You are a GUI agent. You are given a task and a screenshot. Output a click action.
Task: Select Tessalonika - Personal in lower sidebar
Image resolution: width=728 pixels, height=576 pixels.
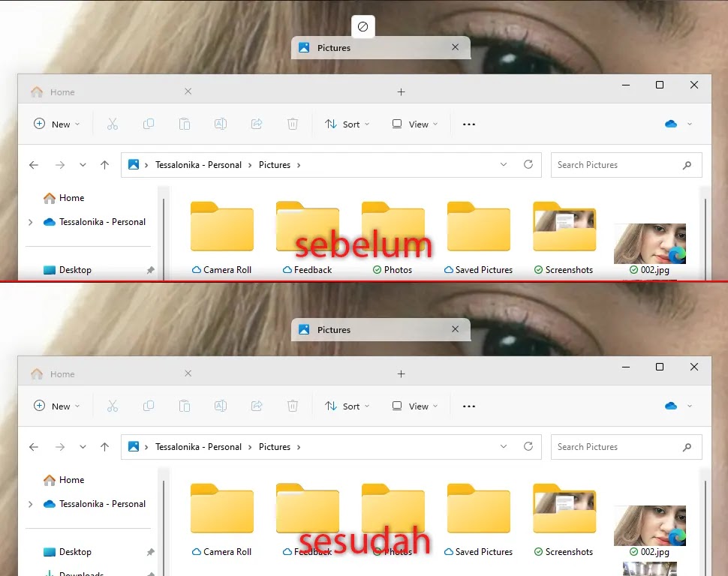95,504
